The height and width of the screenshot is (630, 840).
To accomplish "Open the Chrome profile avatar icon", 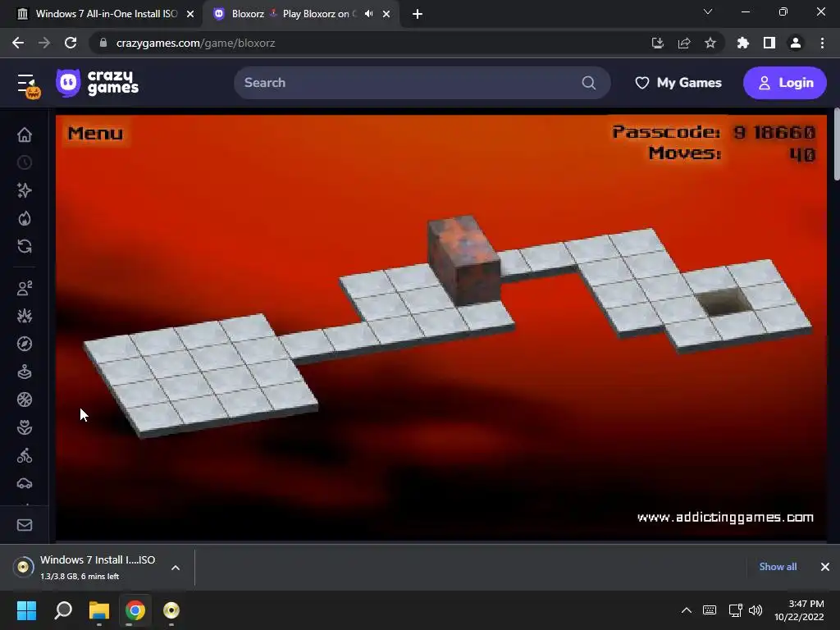I will click(x=796, y=43).
